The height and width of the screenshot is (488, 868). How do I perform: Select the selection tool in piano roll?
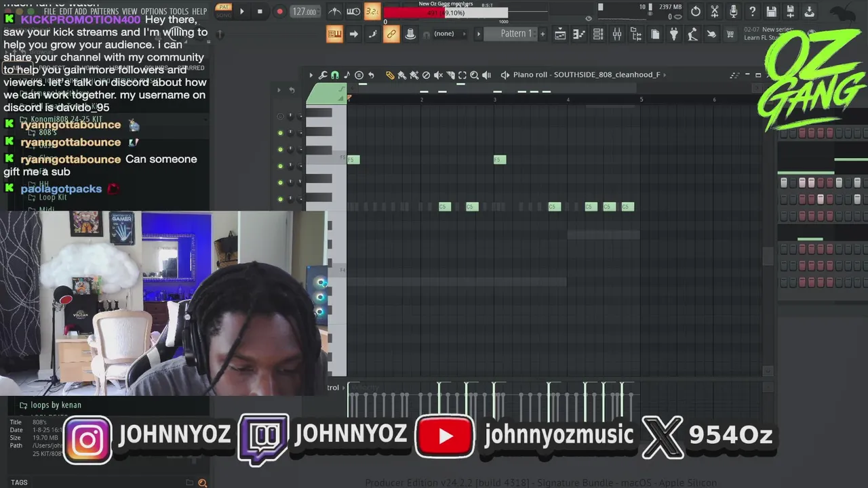[x=462, y=75]
